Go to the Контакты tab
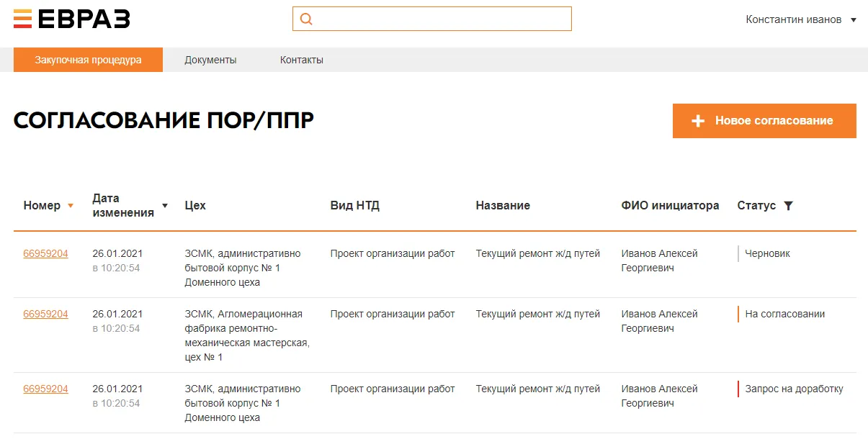Screen dimensions: 868x439 click(301, 60)
